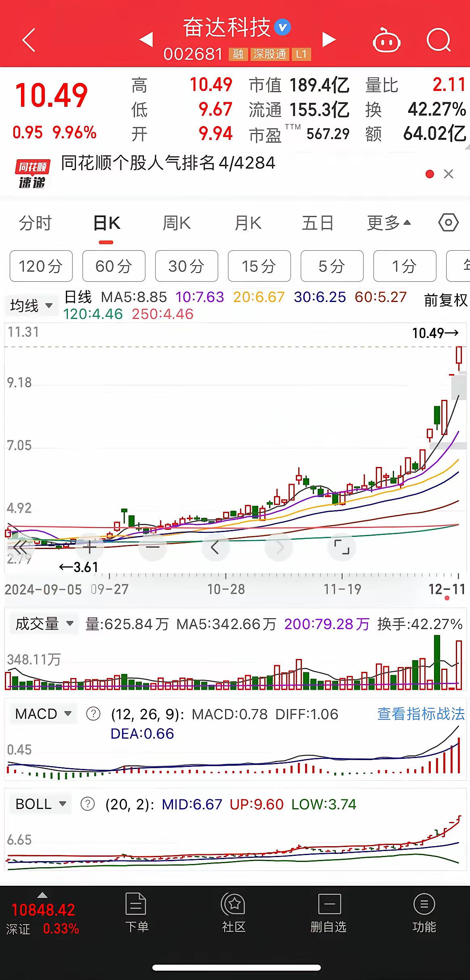Open the BOLL indicator dropdown
Screen dimensions: 470x980
pos(40,804)
